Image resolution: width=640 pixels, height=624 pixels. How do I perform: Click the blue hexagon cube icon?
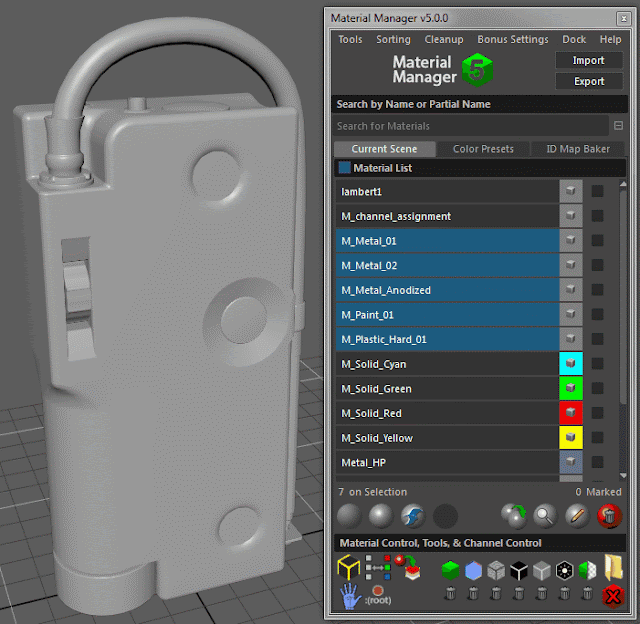point(473,570)
